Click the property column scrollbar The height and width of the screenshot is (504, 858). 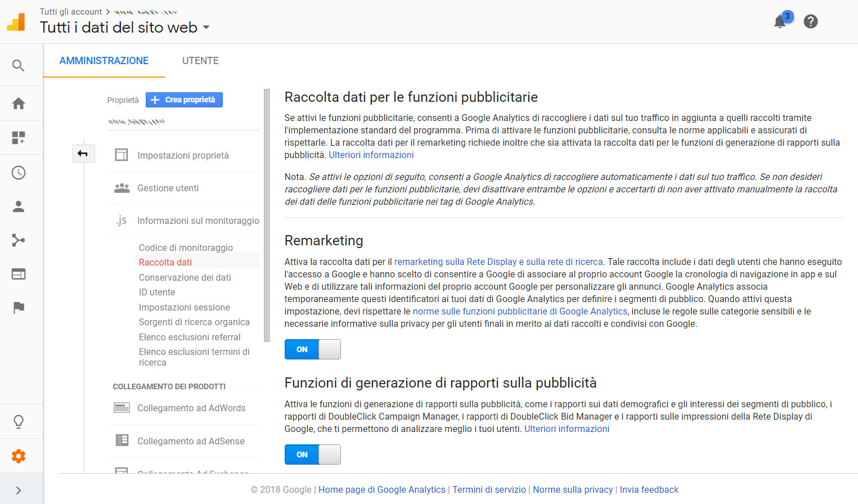click(x=267, y=215)
